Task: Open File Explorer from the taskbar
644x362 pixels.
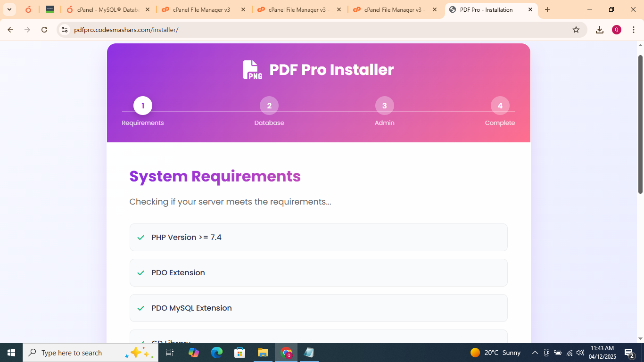Action: pyautogui.click(x=263, y=353)
